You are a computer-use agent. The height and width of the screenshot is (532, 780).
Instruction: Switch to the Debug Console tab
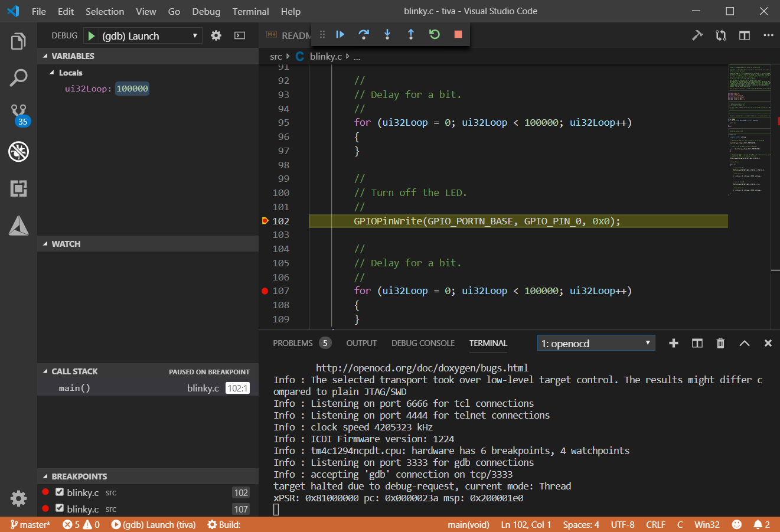pyautogui.click(x=423, y=343)
